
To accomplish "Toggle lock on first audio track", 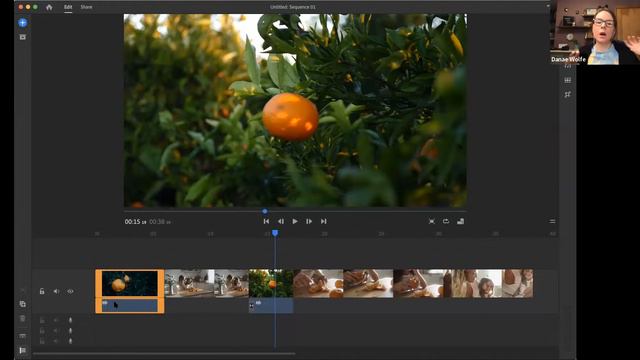I will (42, 320).
